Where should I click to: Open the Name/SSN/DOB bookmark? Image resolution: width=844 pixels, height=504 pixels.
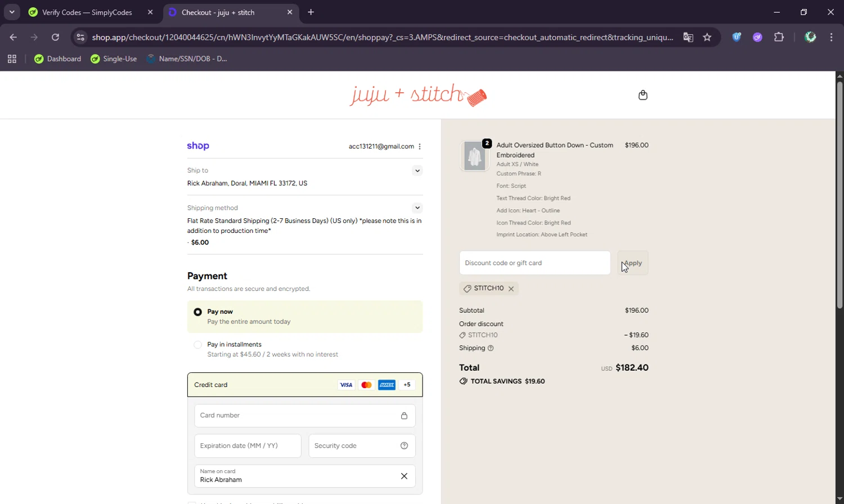click(x=187, y=58)
